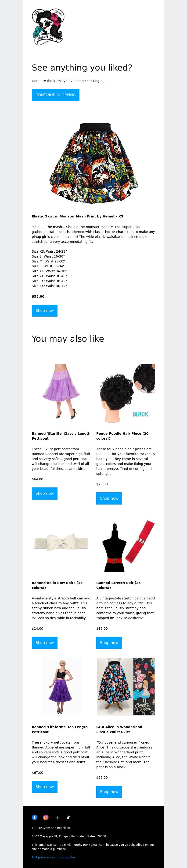Click the Unsubscribe link
This screenshot has width=187, height=868.
click(x=66, y=857)
